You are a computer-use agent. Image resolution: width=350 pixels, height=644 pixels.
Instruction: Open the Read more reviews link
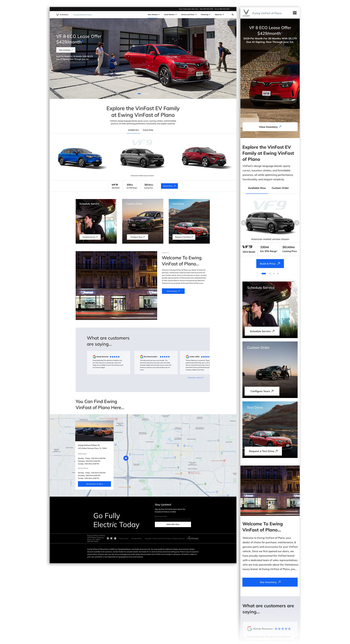pos(196,377)
